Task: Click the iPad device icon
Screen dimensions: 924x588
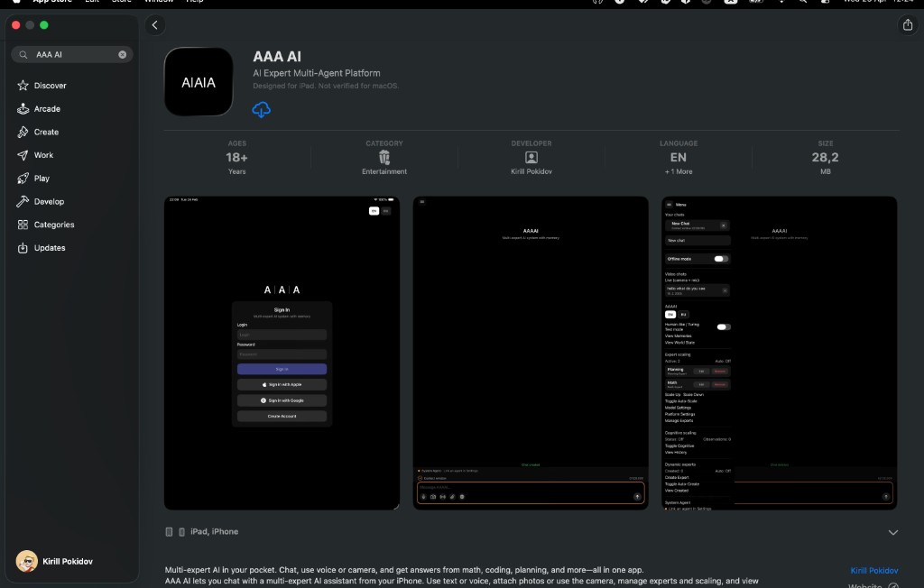Action: [x=169, y=532]
